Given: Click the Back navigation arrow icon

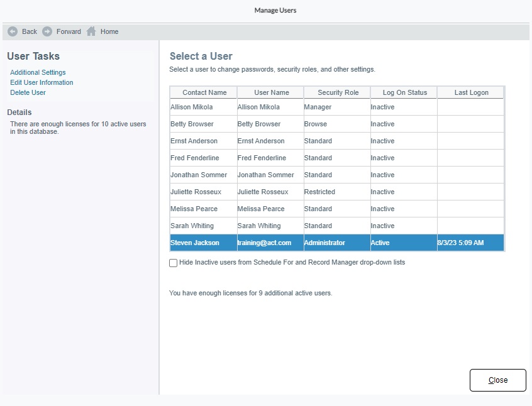Looking at the screenshot, I should pos(12,31).
